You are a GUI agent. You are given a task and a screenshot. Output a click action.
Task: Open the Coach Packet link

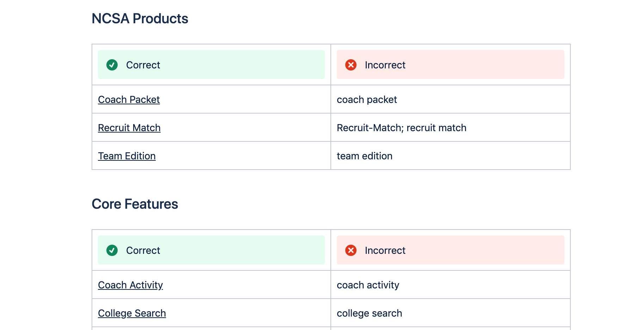tap(129, 100)
